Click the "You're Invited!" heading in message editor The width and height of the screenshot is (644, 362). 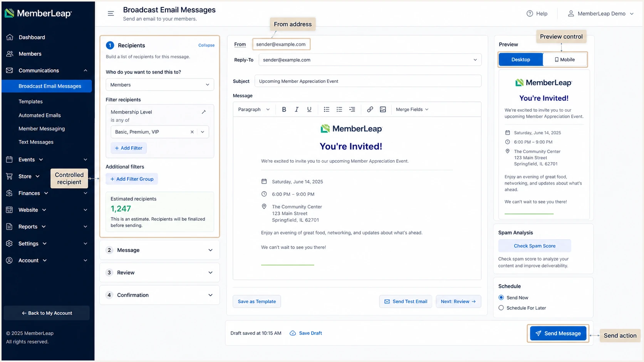[351, 147]
